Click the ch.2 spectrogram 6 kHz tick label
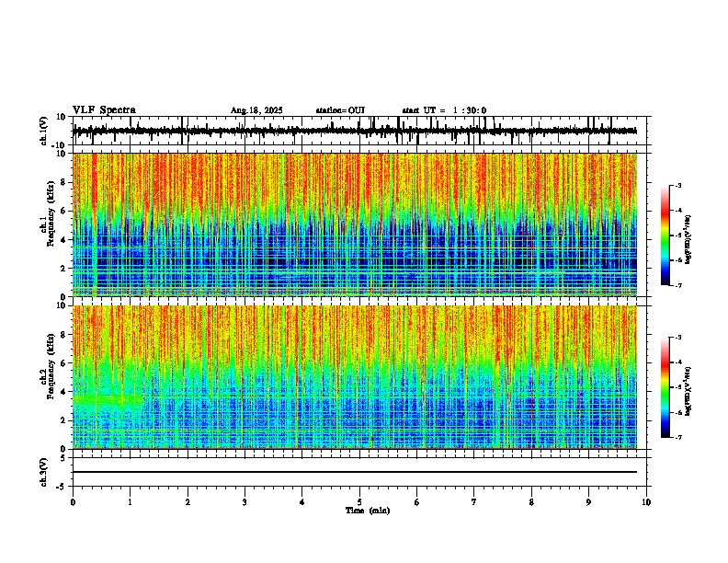728x563 pixels. point(63,363)
